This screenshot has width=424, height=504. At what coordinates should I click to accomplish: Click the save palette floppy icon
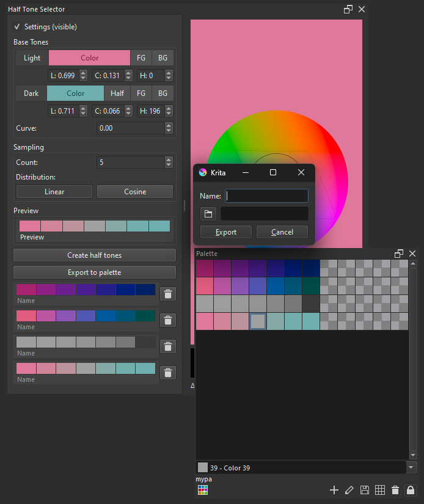pos(365,490)
